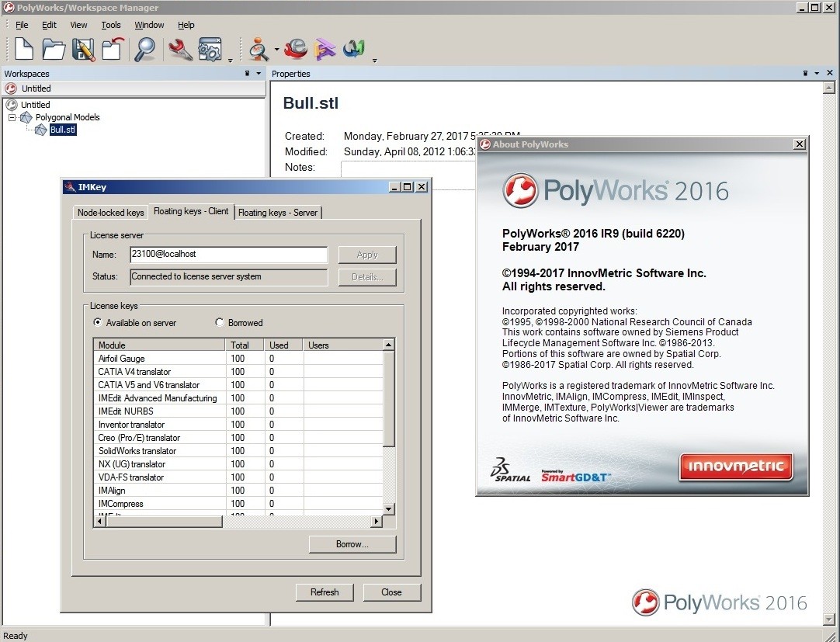Screen dimensions: 840x642
Task: Click the Notes field in Properties panel
Action: 409,175
